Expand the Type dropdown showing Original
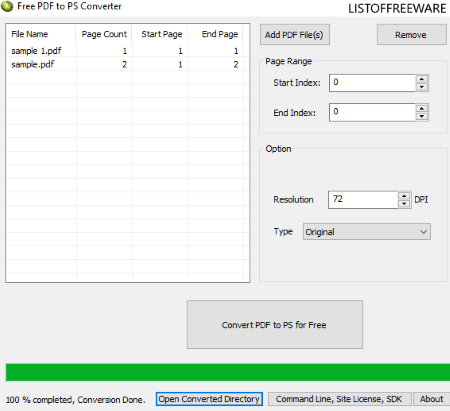The width and height of the screenshot is (450, 411). click(367, 232)
